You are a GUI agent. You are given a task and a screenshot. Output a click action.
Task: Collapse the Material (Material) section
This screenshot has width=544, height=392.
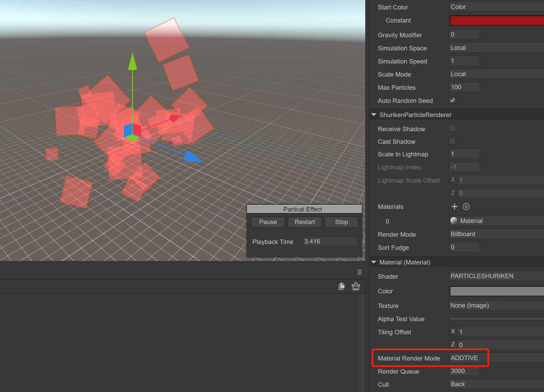click(374, 262)
